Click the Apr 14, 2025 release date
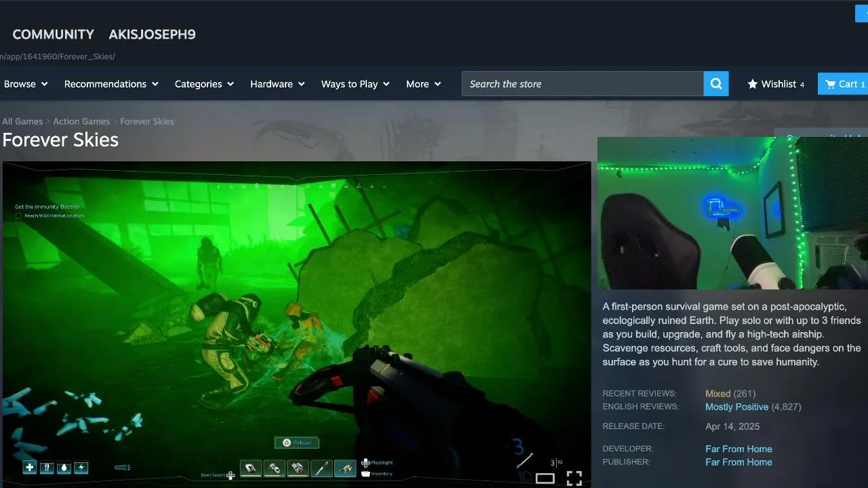Screen dimensions: 868x488 732,427
